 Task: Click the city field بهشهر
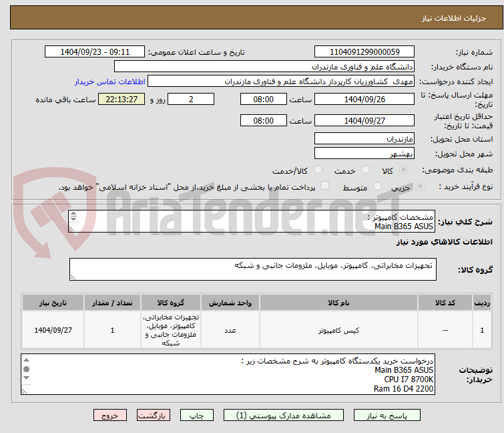pos(364,154)
